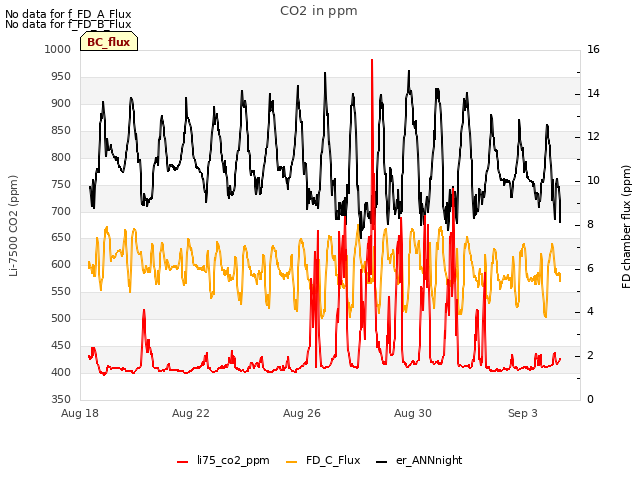Toggle FD_C_Flux legend entry
This screenshot has height=480, width=640.
323,460
